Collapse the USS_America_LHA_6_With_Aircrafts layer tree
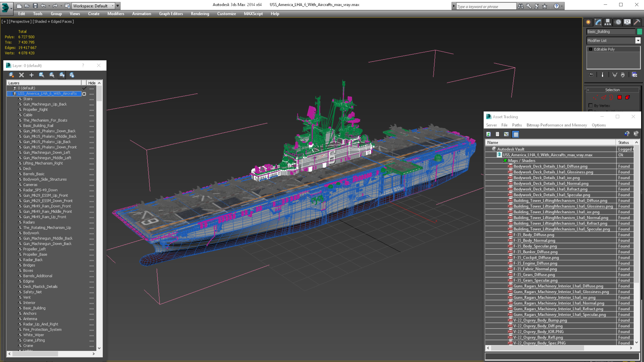 (9, 94)
